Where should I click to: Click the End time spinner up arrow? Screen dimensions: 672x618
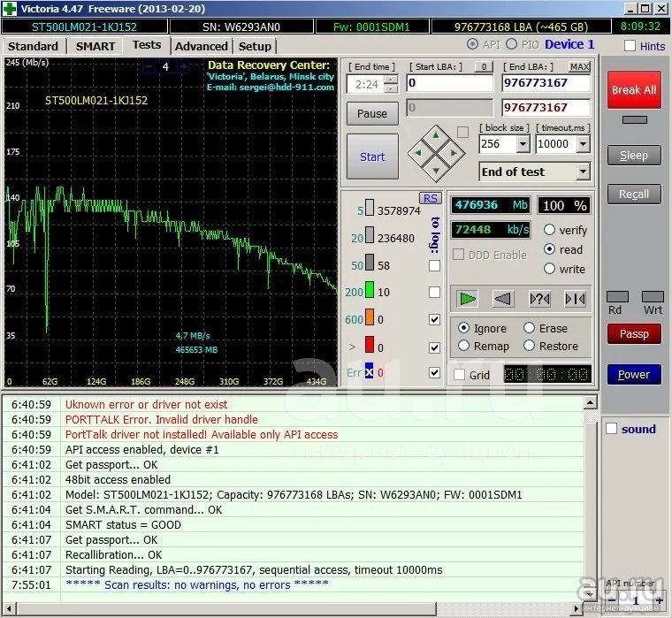[x=391, y=80]
